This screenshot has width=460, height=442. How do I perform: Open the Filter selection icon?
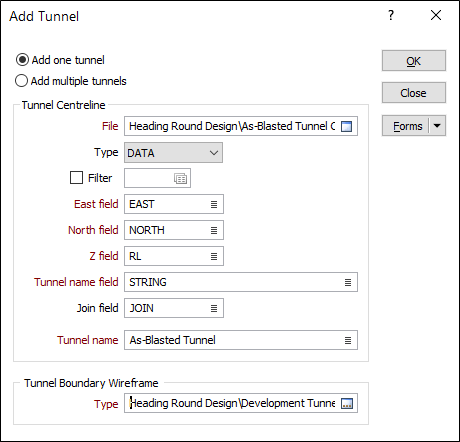pyautogui.click(x=180, y=179)
